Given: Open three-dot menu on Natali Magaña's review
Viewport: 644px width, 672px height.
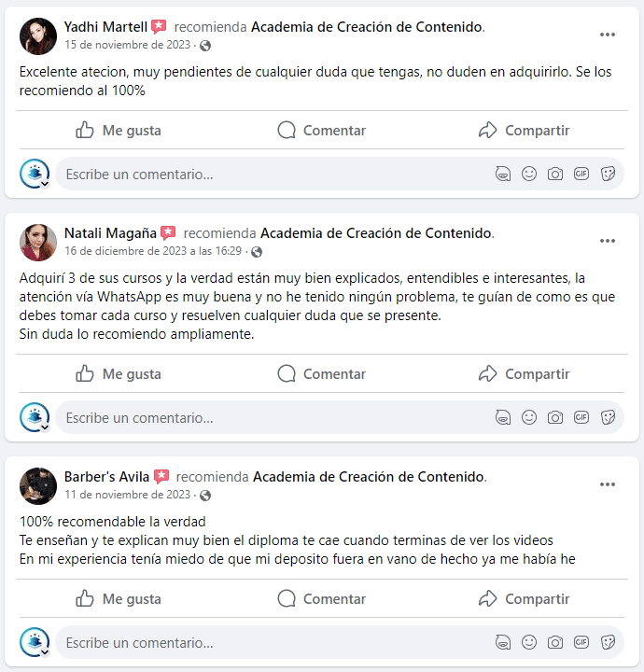Looking at the screenshot, I should [x=608, y=241].
